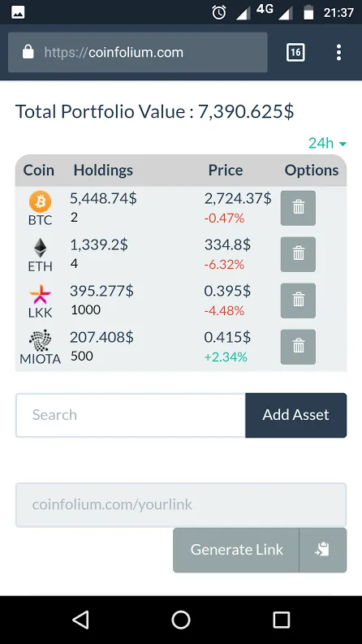Focus the Search asset input field

131,415
